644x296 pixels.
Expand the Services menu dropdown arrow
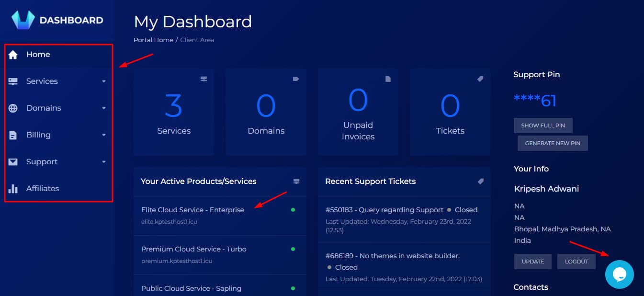pyautogui.click(x=104, y=81)
